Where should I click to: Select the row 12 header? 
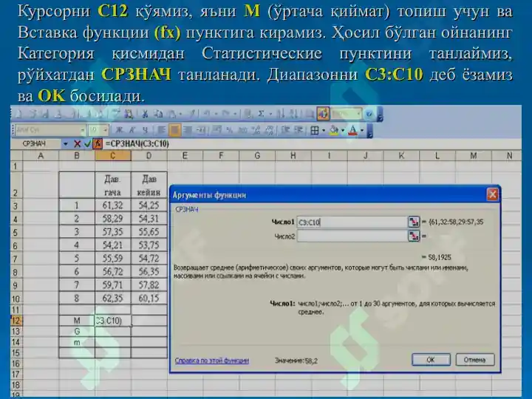[16, 321]
